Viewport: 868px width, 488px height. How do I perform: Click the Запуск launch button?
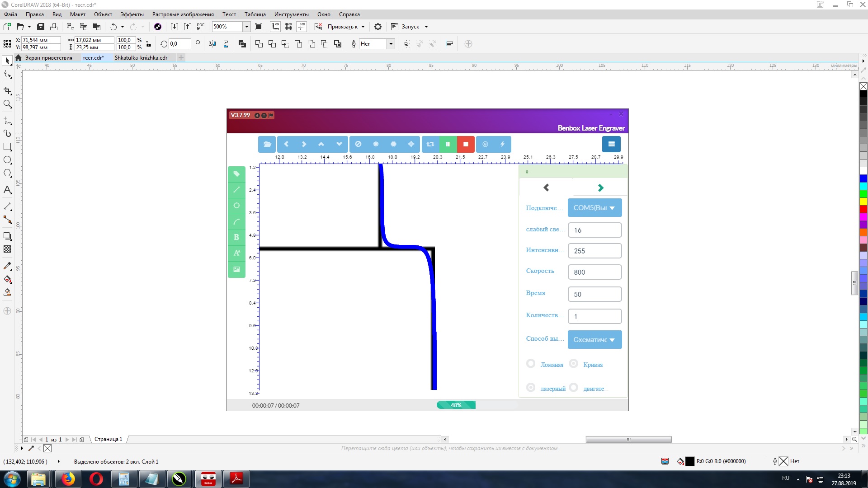click(x=410, y=27)
